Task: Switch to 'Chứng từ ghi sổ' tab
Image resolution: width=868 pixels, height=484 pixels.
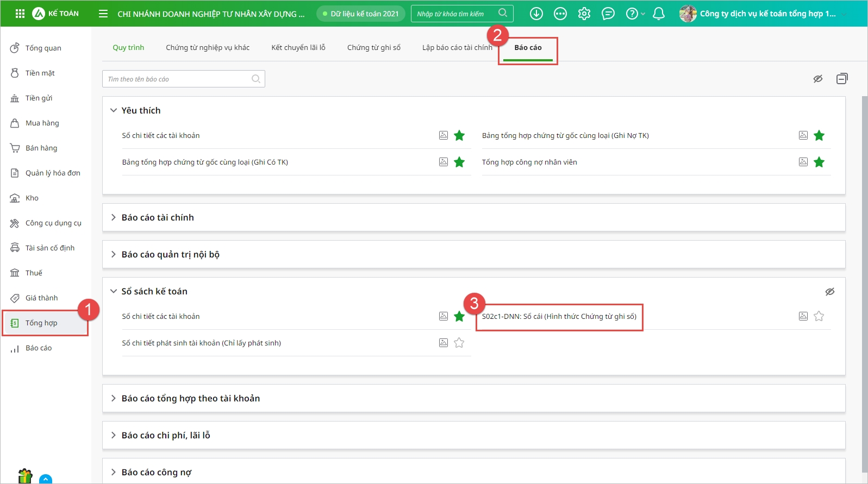Action: (x=373, y=48)
